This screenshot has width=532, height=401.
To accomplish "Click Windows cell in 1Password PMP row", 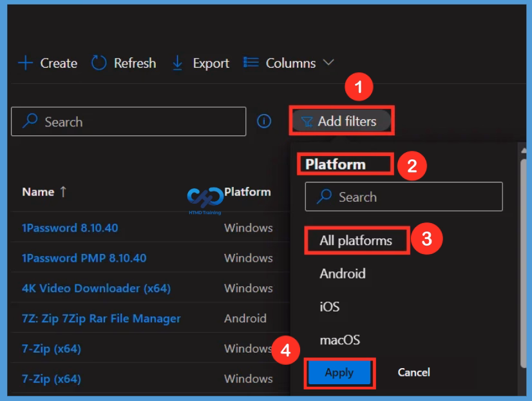I will [249, 258].
